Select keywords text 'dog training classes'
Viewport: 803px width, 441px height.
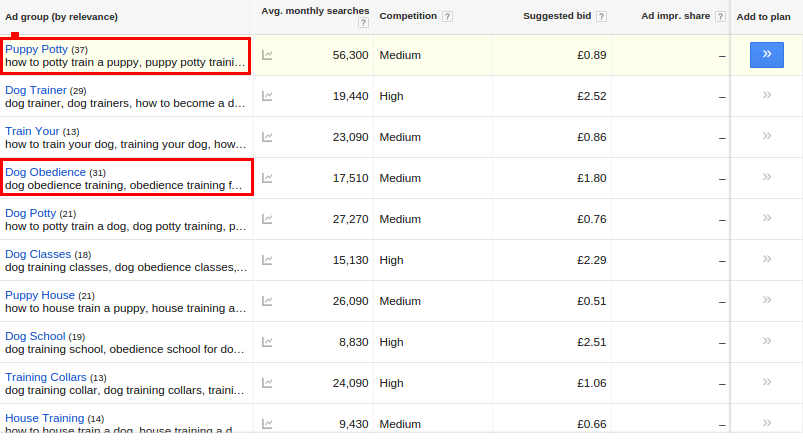[57, 267]
